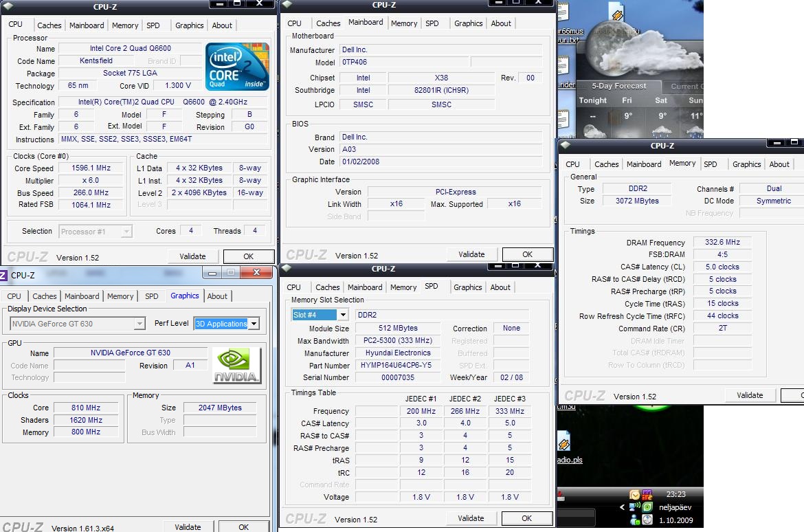Click the title bar icon of the SPD CPU-Z window

(x=286, y=268)
